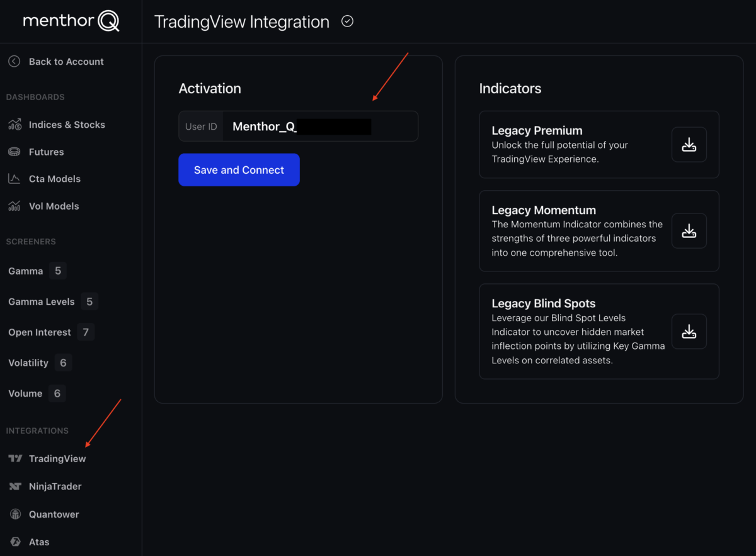756x556 pixels.
Task: Download the Legacy Momentum indicator
Action: point(689,230)
